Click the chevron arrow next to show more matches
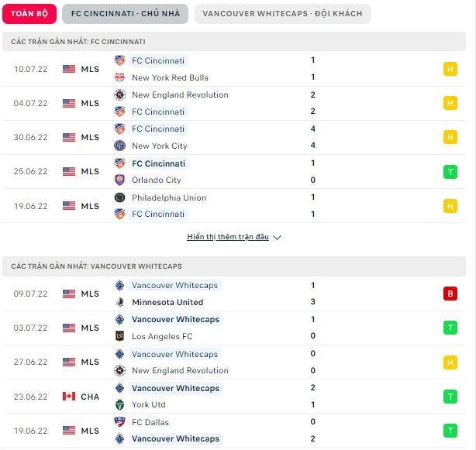 point(278,237)
